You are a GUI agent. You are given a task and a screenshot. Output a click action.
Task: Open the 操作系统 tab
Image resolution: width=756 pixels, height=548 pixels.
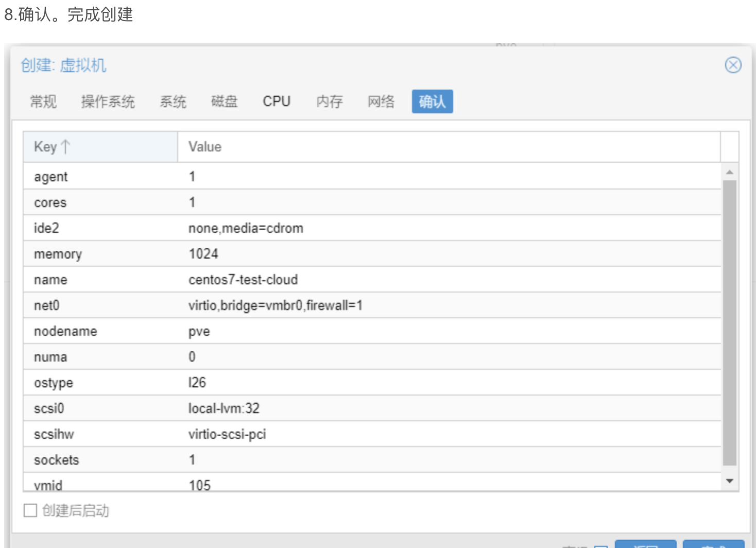pyautogui.click(x=108, y=101)
